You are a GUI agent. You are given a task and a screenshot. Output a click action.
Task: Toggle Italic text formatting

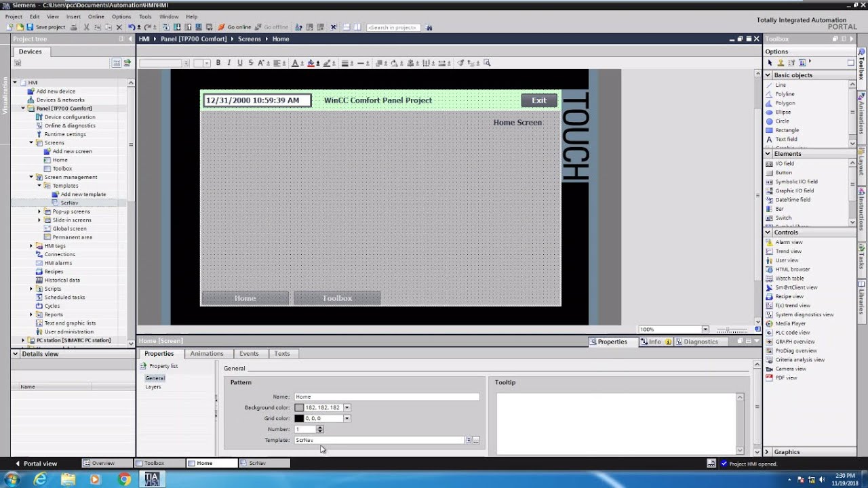pos(229,63)
